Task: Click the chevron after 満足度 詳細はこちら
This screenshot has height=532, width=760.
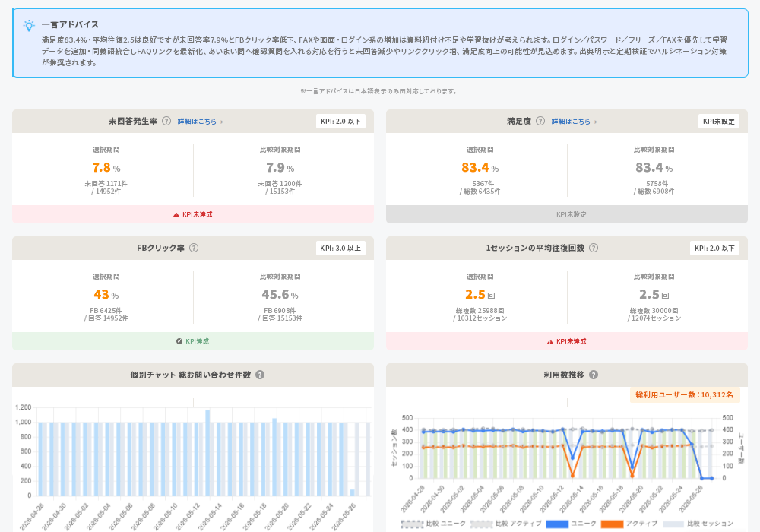Action: [596, 122]
